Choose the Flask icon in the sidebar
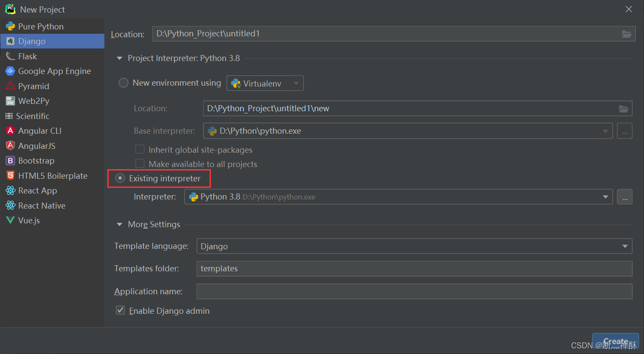This screenshot has width=644, height=354. click(10, 56)
